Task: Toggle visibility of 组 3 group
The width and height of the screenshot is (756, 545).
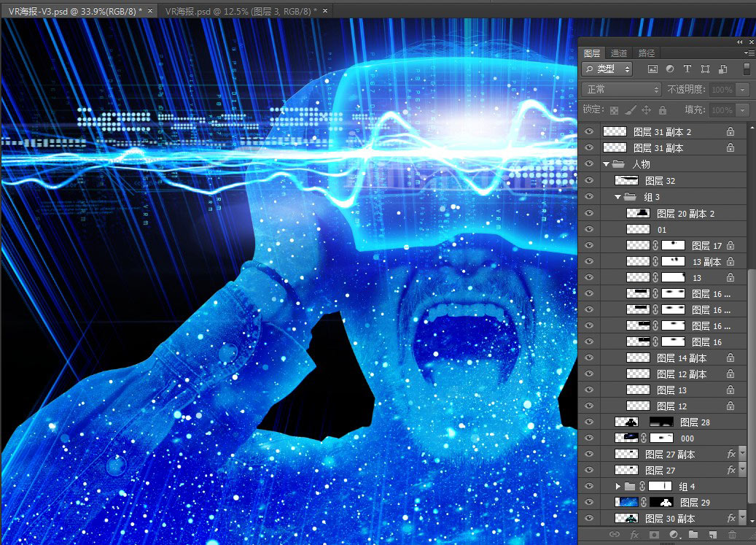Action: coord(589,197)
